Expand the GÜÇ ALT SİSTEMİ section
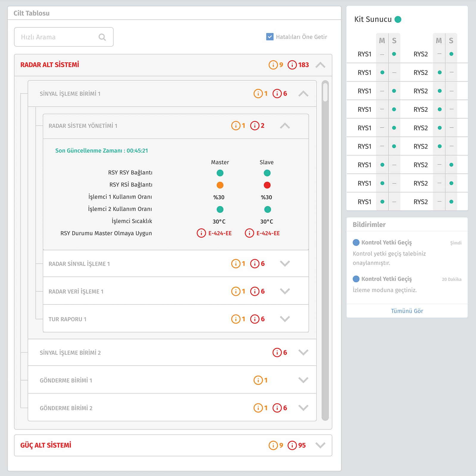Image resolution: width=476 pixels, height=476 pixels. pyautogui.click(x=320, y=445)
